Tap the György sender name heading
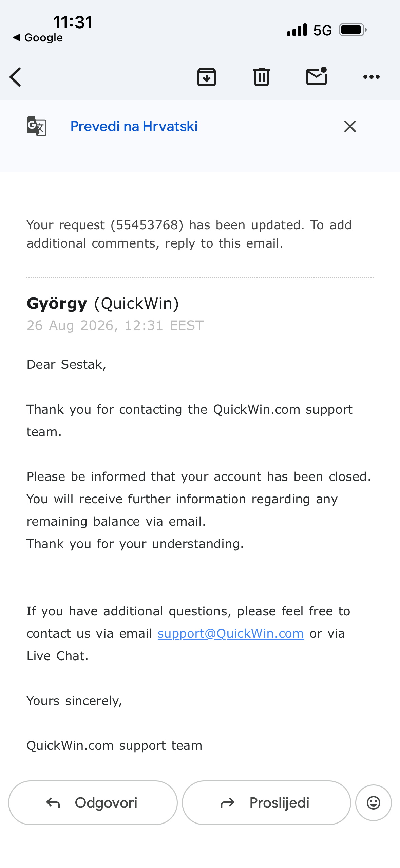Viewport: 400px width, 868px height. (57, 304)
